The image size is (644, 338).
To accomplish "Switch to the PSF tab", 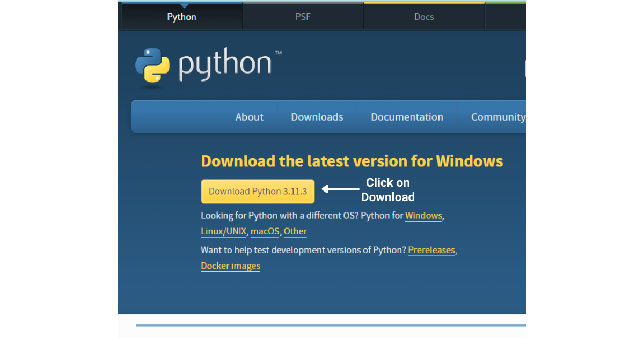I will tap(303, 17).
